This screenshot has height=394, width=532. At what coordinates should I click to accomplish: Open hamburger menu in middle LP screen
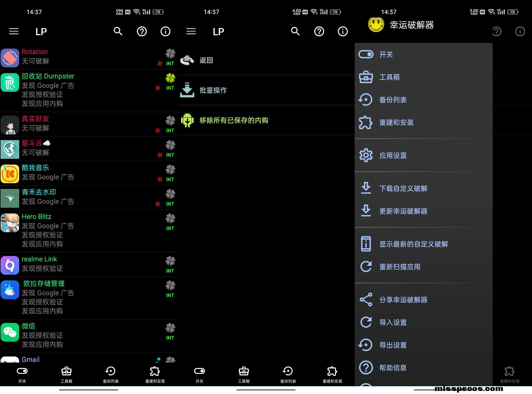[x=191, y=31]
